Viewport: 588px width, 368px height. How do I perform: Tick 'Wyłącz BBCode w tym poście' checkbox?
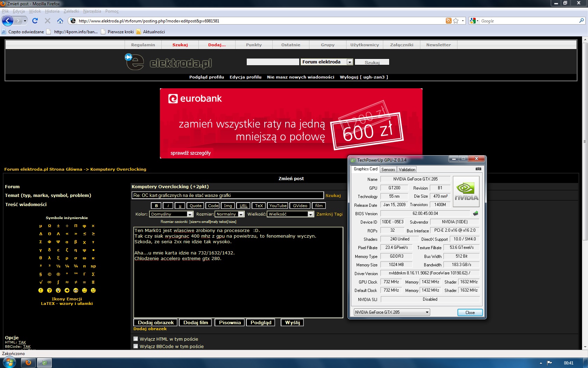coord(136,346)
